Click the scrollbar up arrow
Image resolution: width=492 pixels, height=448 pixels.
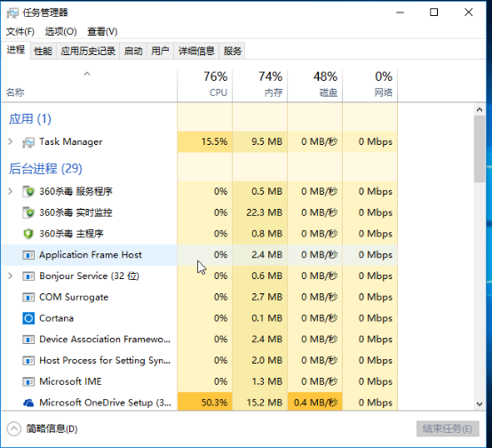480,109
